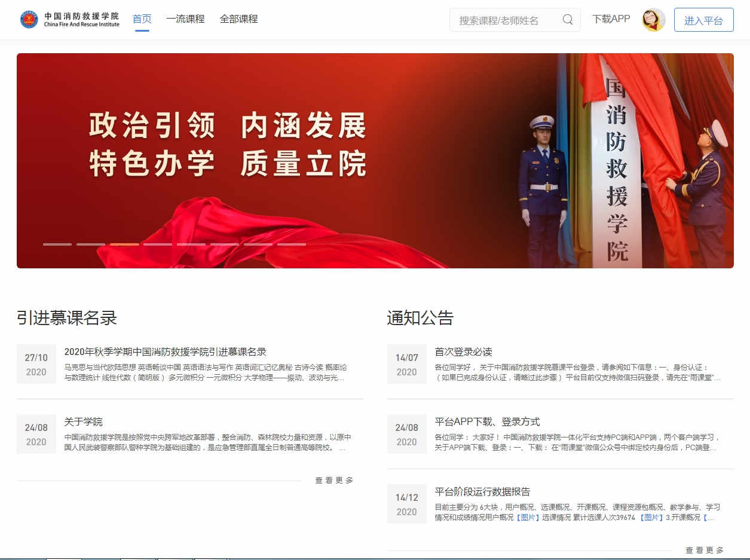Select the eighth carousel indicator bar
The width and height of the screenshot is (750, 560).
292,244
